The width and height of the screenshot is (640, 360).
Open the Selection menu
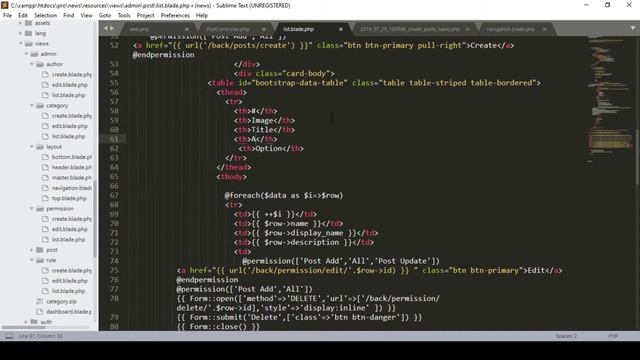tap(45, 16)
